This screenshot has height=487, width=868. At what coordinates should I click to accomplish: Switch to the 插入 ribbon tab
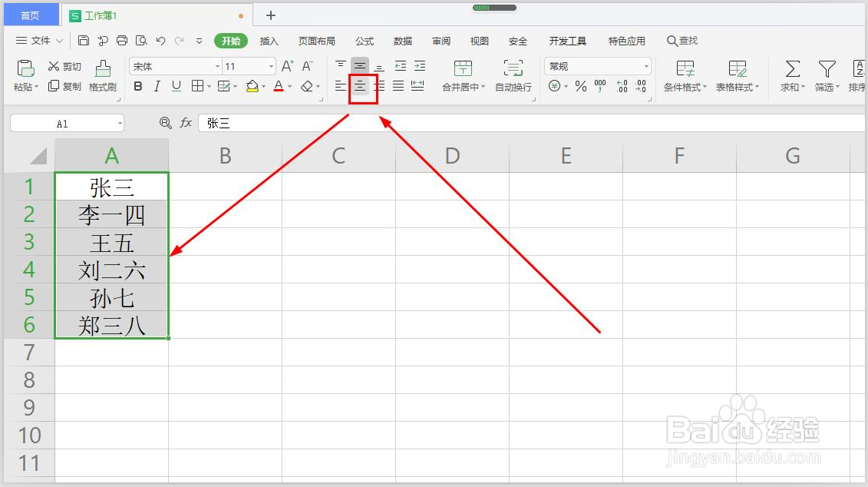tap(269, 41)
